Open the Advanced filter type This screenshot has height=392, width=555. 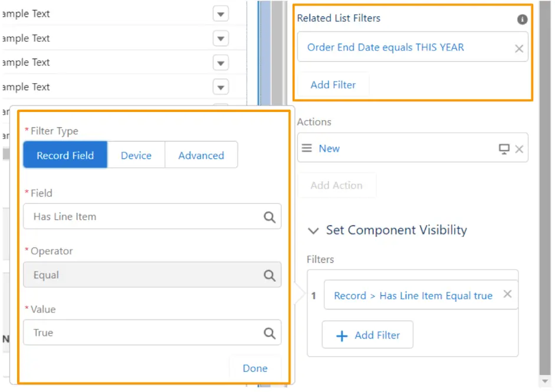[x=201, y=155]
